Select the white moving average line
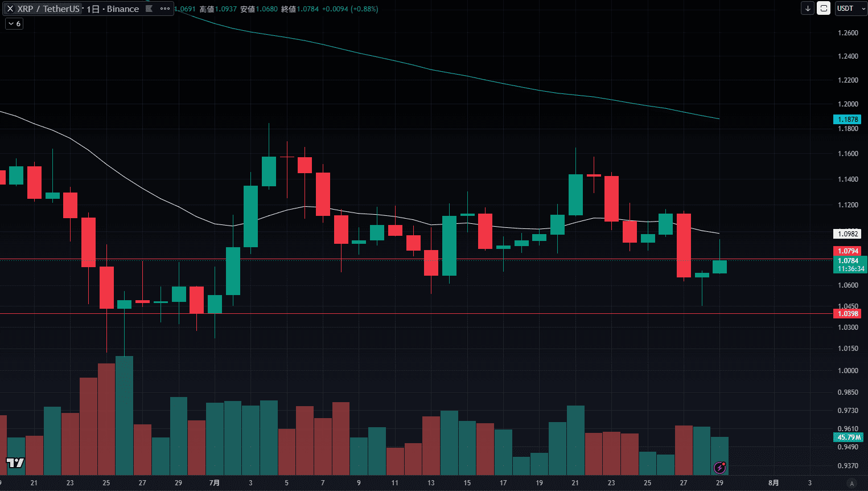Image resolution: width=868 pixels, height=491 pixels. (x=359, y=213)
